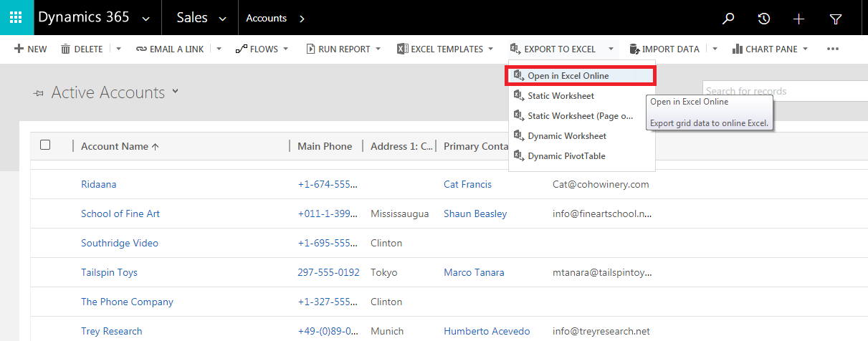Sort by Address 1: City column header
Viewport: 868px width, 341px height.
pos(401,146)
